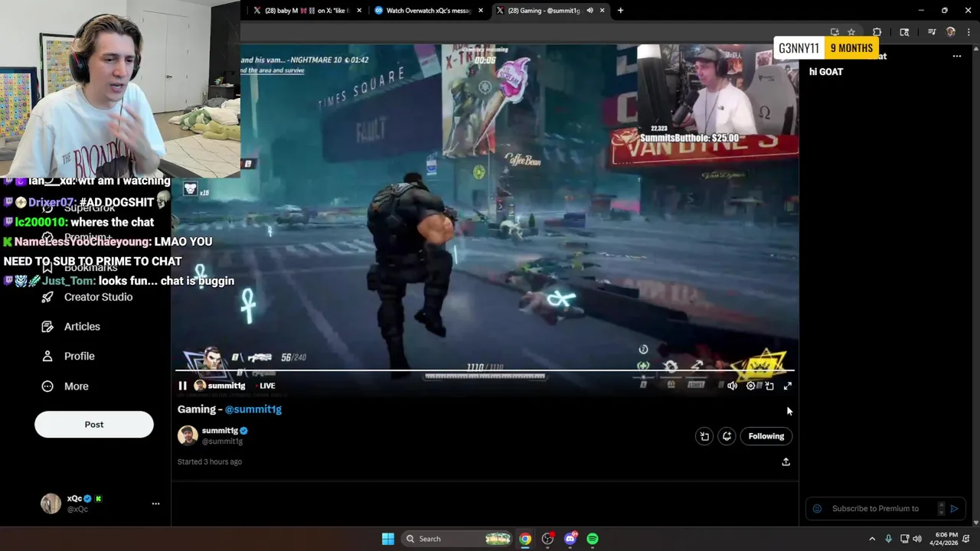Click the taskbar Search box

coord(457,539)
